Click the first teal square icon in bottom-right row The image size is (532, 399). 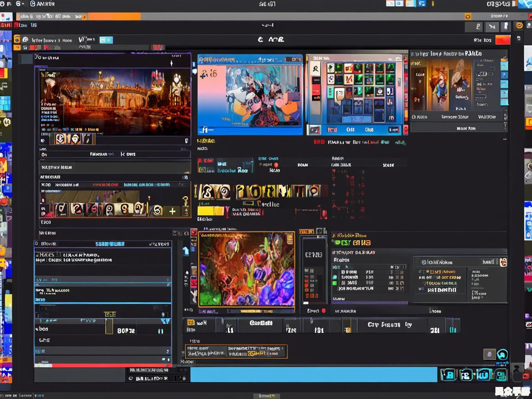(448, 375)
